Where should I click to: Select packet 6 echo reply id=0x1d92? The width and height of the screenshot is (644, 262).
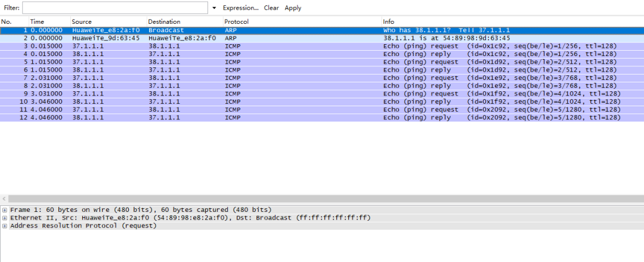(322, 70)
